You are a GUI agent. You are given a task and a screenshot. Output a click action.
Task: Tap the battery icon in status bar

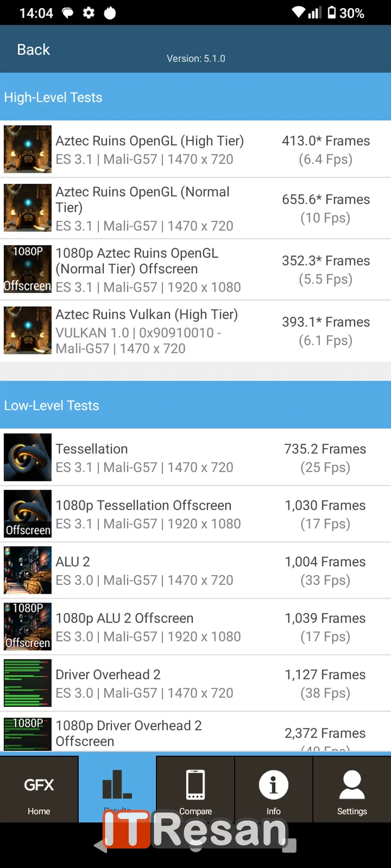(x=332, y=13)
